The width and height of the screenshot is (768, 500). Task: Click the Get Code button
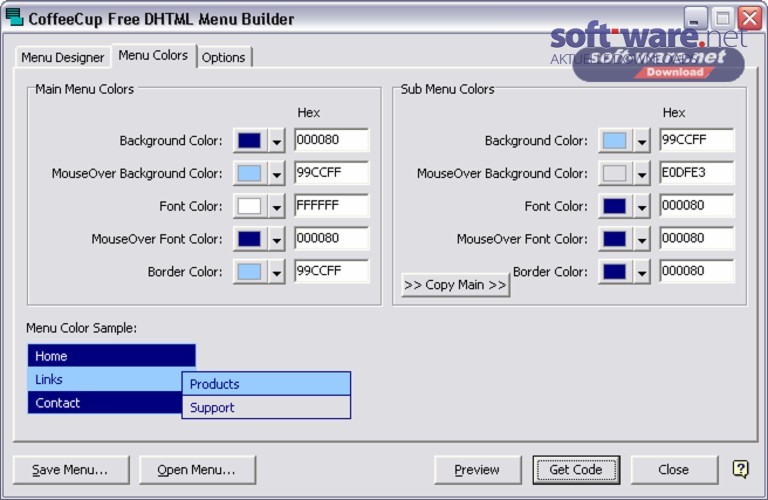pyautogui.click(x=576, y=470)
